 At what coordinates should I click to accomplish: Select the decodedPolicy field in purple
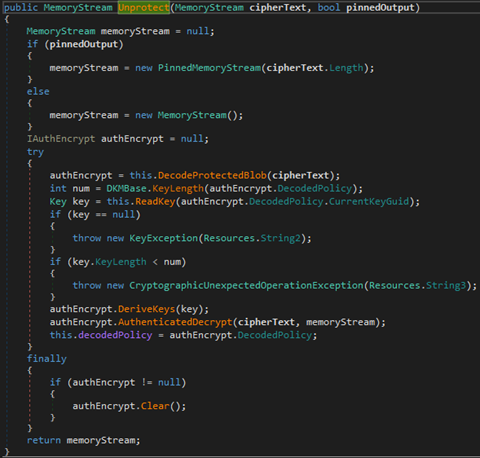pos(115,335)
